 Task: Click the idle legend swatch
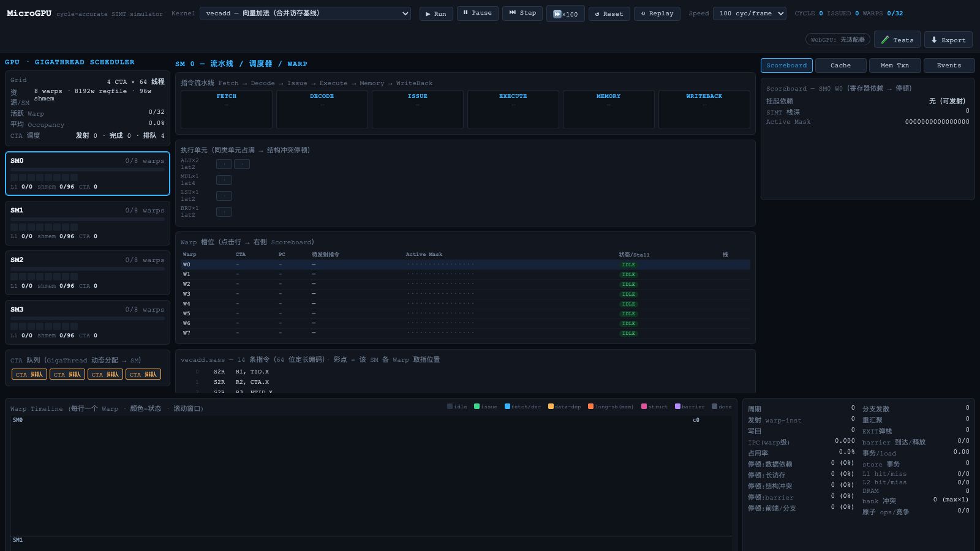[x=450, y=407]
